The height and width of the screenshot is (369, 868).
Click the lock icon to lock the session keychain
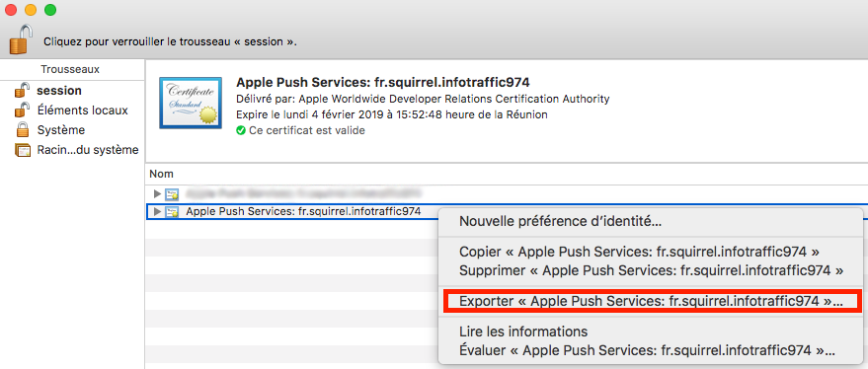20,39
